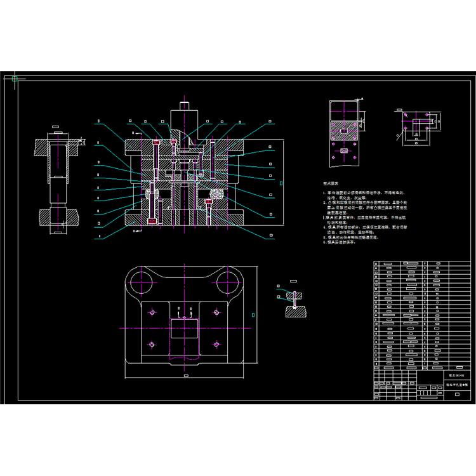The image size is (476, 476).
Task: Click the width dimension text below plan view
Action: coord(186,376)
